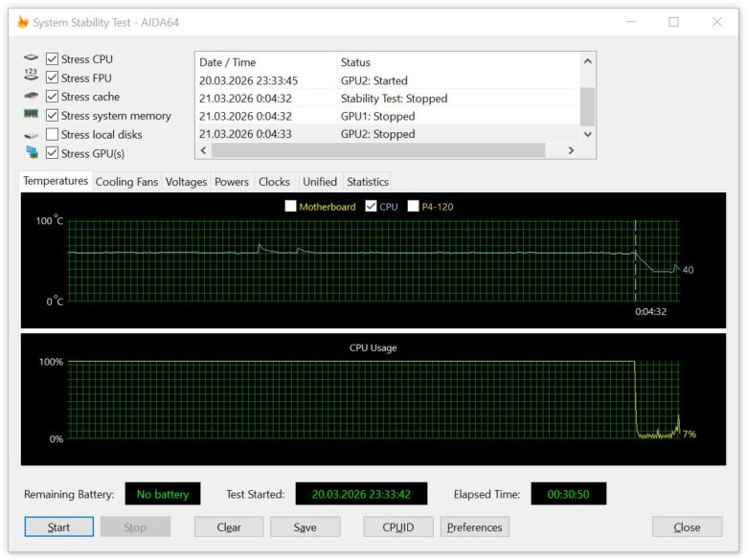Click the CPU temperature value 40 label
This screenshot has width=747, height=560.
pyautogui.click(x=688, y=270)
